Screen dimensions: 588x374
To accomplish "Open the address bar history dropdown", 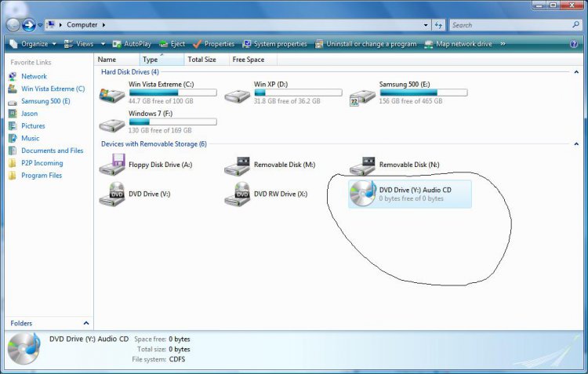I will [x=426, y=25].
